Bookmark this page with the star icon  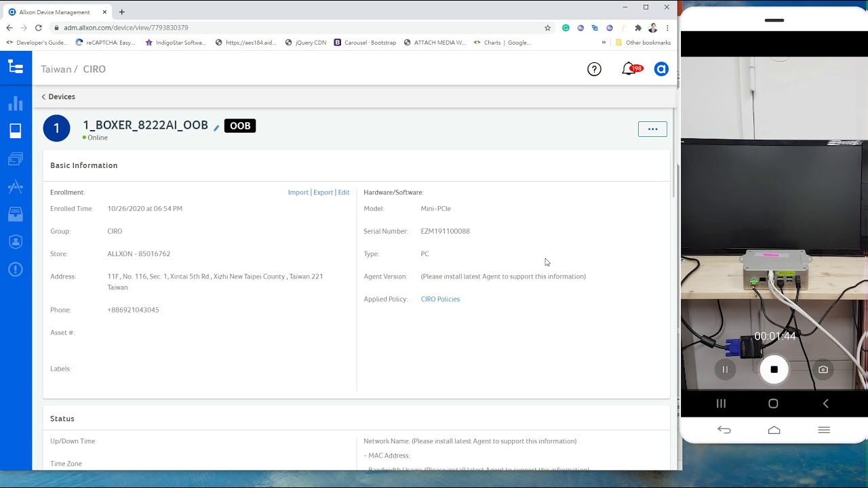click(x=547, y=28)
